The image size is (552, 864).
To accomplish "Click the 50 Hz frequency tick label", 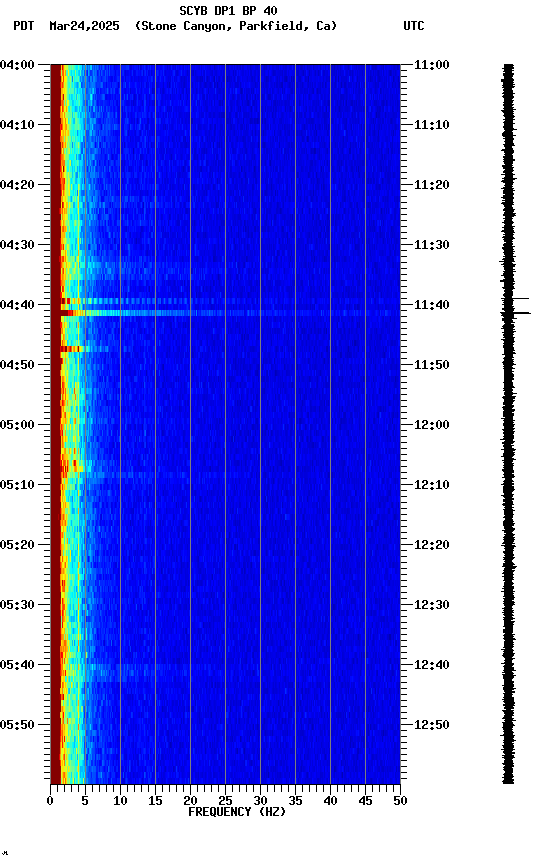I will (400, 801).
